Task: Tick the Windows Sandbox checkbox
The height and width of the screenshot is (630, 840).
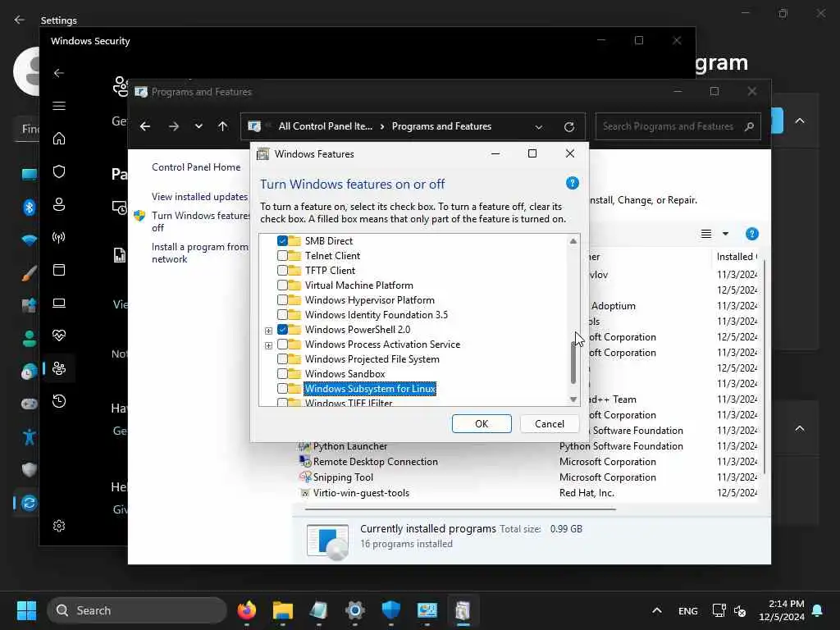Action: point(282,374)
